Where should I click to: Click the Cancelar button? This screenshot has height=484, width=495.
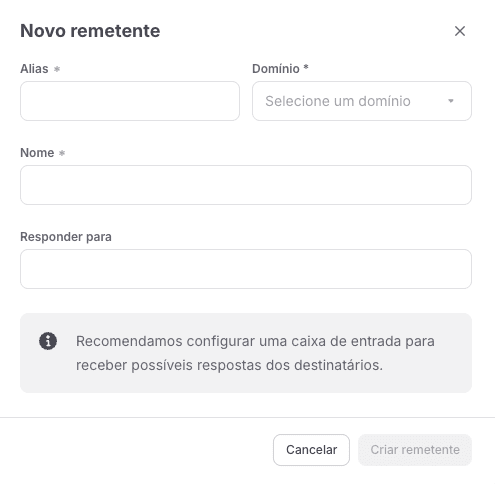click(x=311, y=450)
